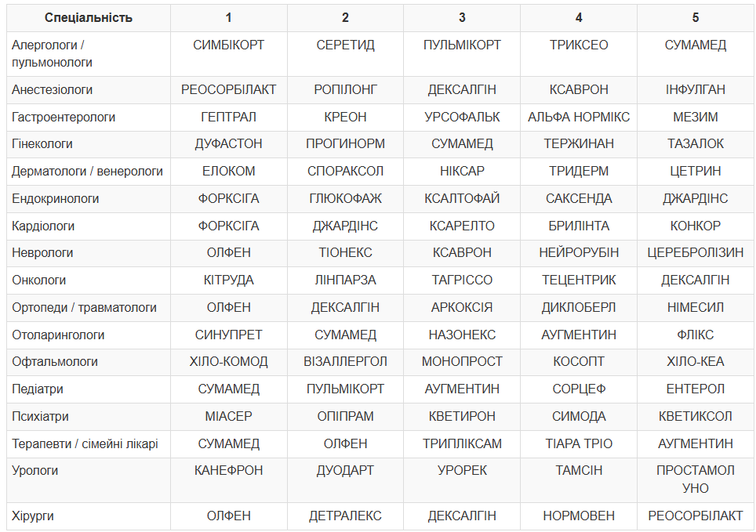Select the КСАРЕЛТО cell in Кардіологи row

[462, 226]
